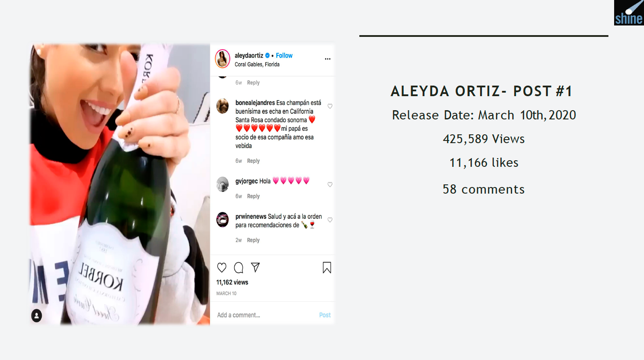Open the three-dot more options menu

pos(328,59)
